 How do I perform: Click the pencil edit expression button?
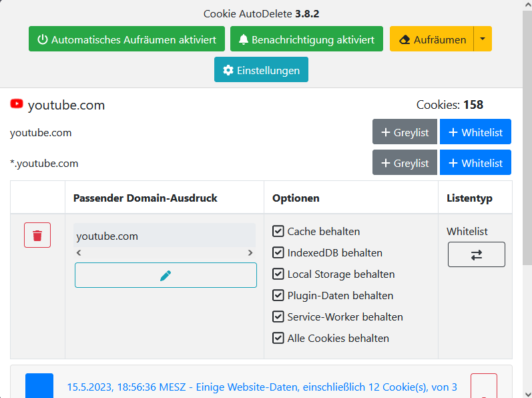click(166, 275)
